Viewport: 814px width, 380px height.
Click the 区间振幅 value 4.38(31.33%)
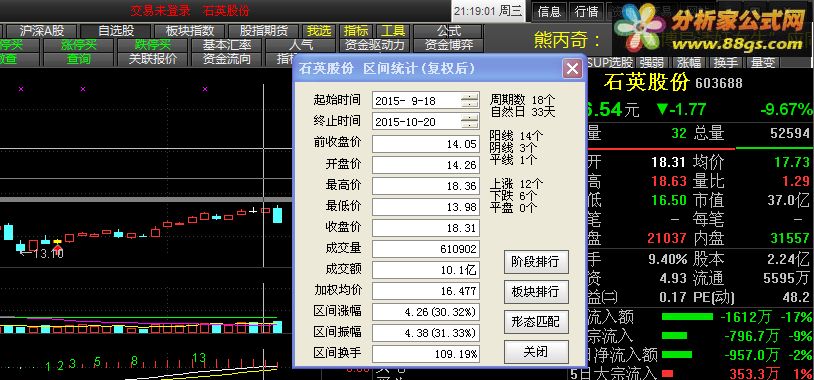click(426, 333)
